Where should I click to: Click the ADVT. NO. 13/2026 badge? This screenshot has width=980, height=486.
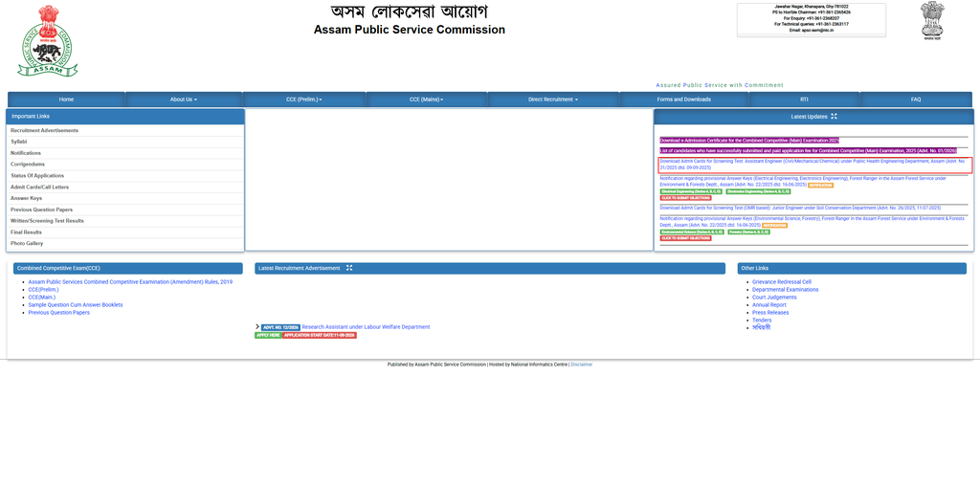(x=280, y=327)
